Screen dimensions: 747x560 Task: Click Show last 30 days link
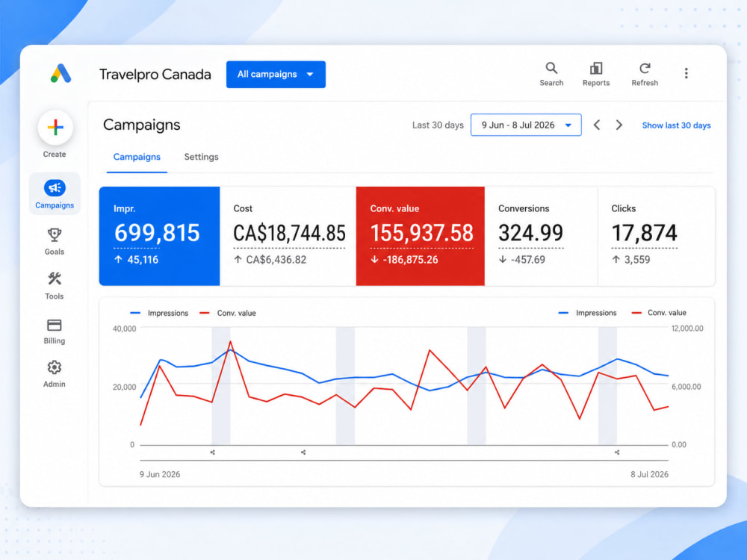coord(676,125)
